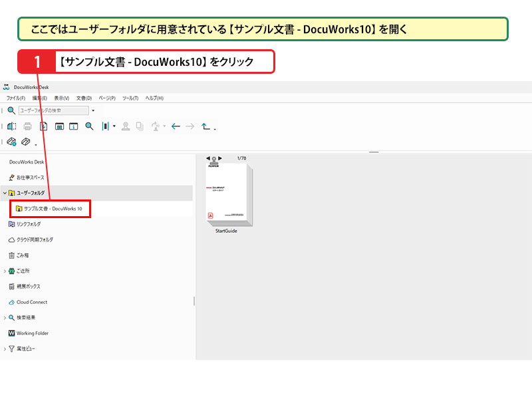532x399 pixels.
Task: Open the 文書(D) menu
Action: (84, 98)
